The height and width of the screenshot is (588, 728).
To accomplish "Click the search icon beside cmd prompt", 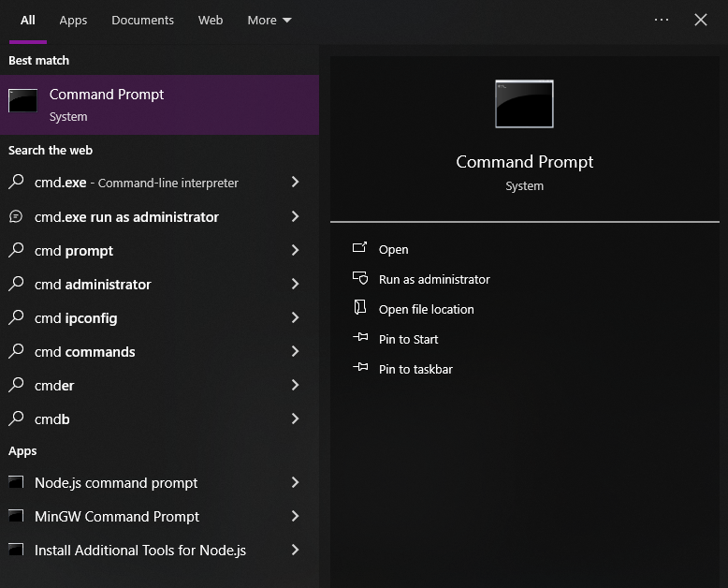I will coord(16,249).
